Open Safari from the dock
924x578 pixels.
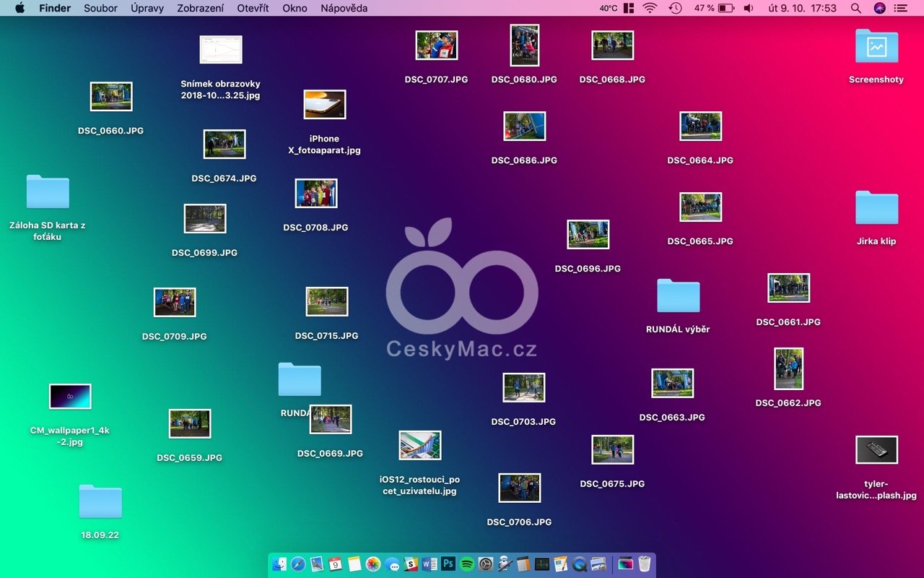pos(298,564)
